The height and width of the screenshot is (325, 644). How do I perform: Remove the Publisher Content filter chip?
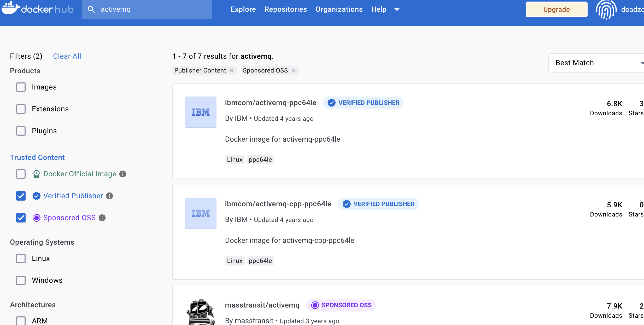(x=231, y=70)
